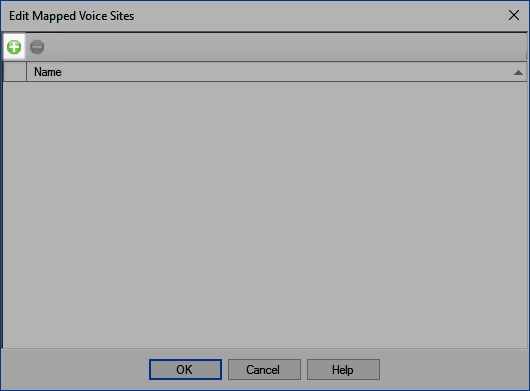Click blank footer area beside Help button
Viewport: 530px width, 391px height.
453,369
